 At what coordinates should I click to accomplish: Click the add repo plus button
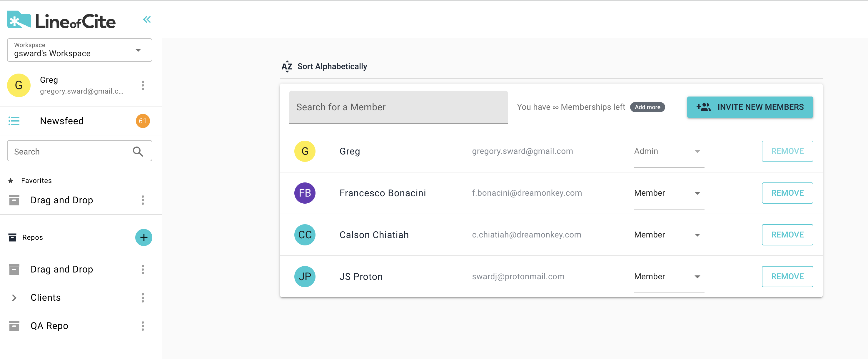[x=143, y=237]
